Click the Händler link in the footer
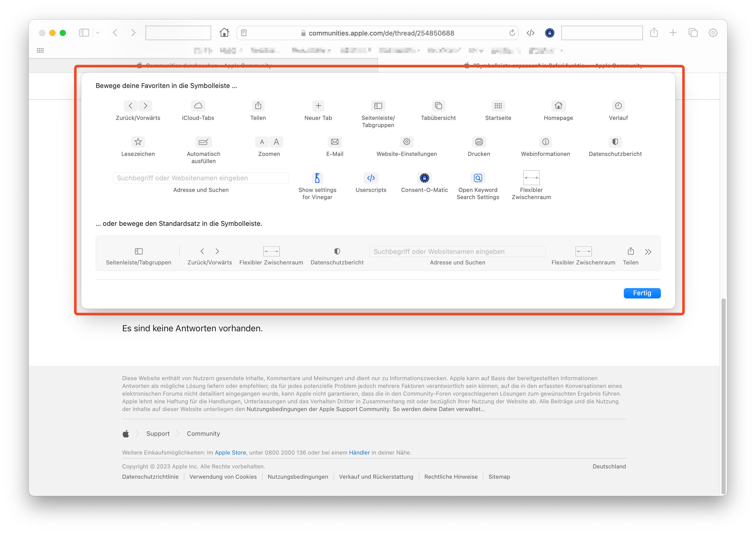This screenshot has width=756, height=534. pos(359,452)
